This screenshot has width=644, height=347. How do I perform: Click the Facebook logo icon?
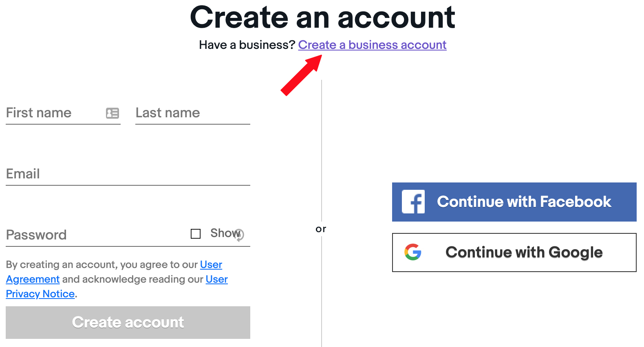click(413, 202)
